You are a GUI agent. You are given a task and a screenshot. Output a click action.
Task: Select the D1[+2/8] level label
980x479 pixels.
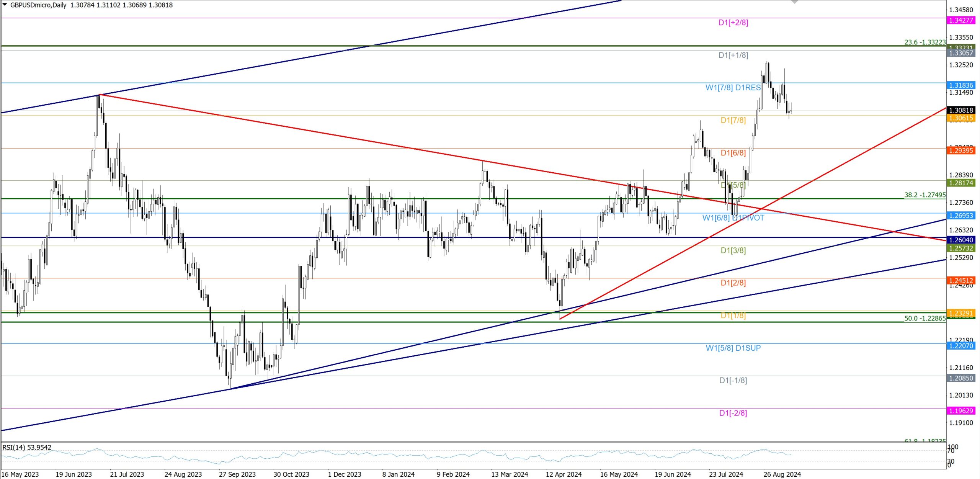pos(733,23)
